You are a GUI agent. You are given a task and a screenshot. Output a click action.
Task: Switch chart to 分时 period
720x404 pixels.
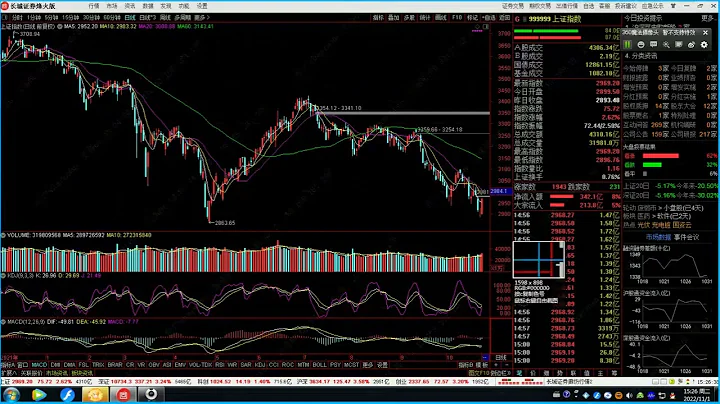pos(17,17)
